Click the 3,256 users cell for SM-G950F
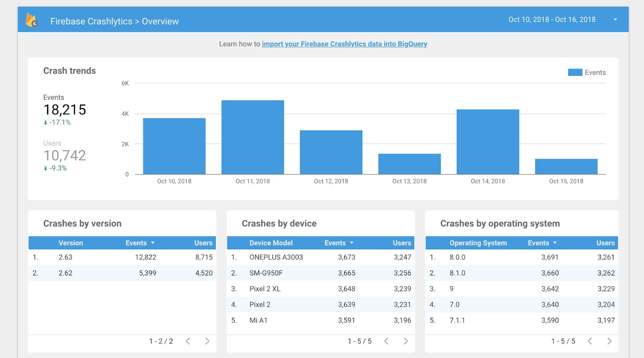644x358 pixels. click(402, 273)
